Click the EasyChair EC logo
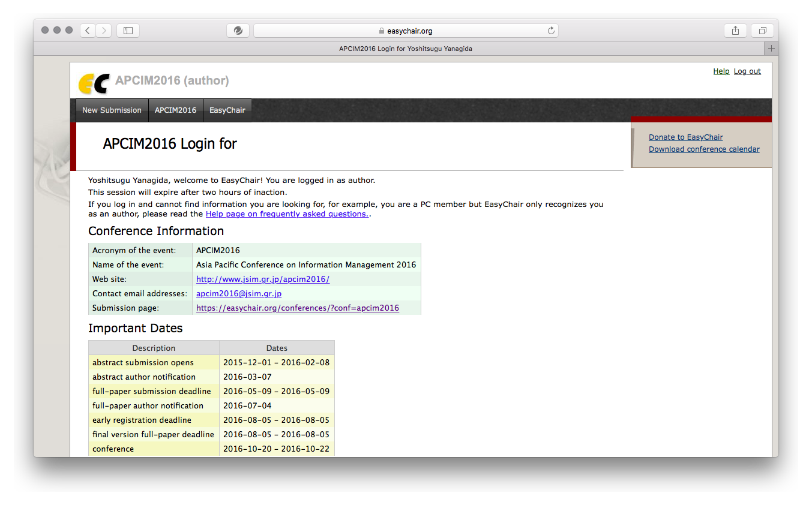812x505 pixels. click(94, 83)
